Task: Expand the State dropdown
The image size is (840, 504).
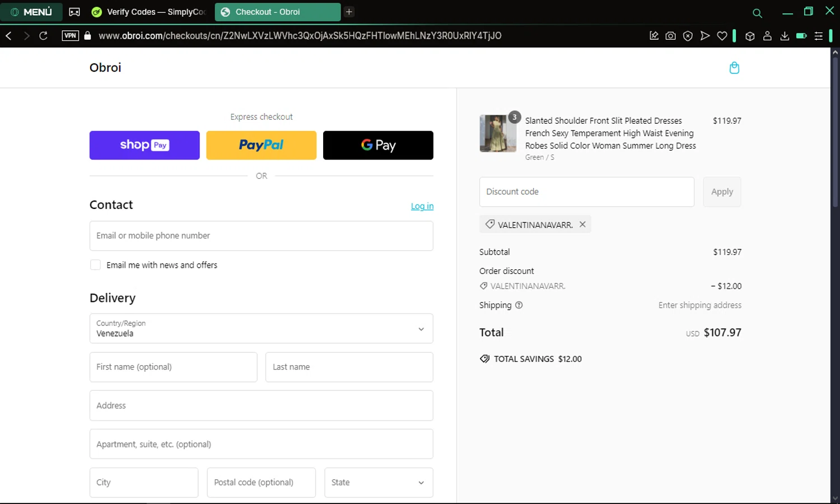Action: (x=379, y=482)
